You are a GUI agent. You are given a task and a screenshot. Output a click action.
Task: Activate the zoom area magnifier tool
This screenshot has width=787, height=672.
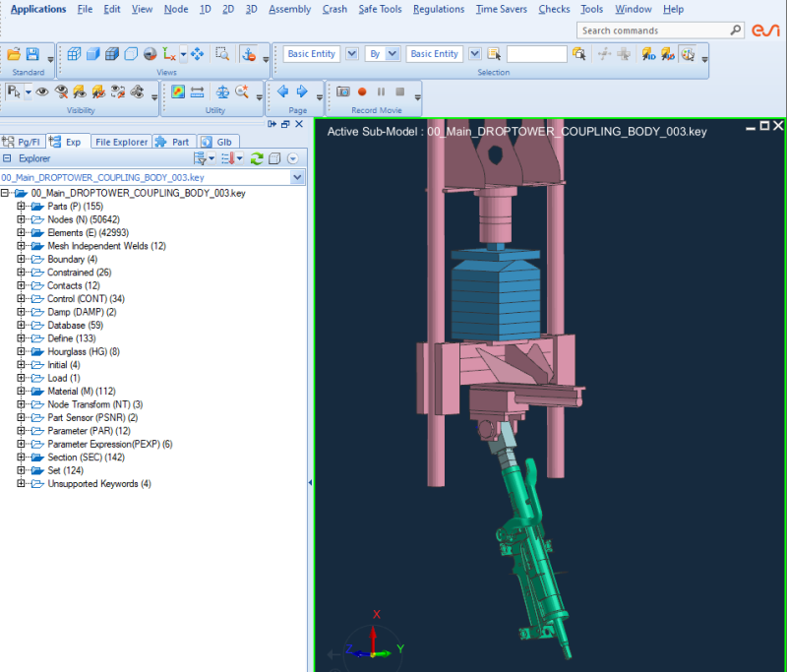(x=221, y=55)
